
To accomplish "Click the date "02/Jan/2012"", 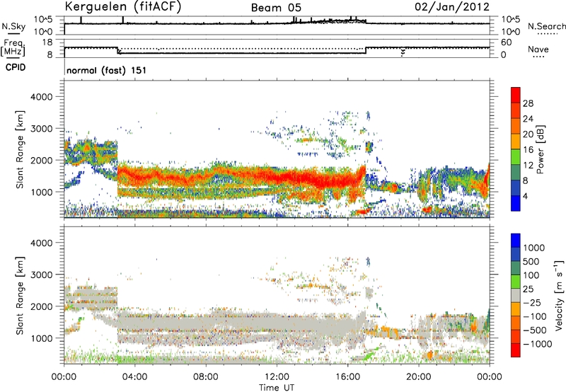I will coord(452,7).
